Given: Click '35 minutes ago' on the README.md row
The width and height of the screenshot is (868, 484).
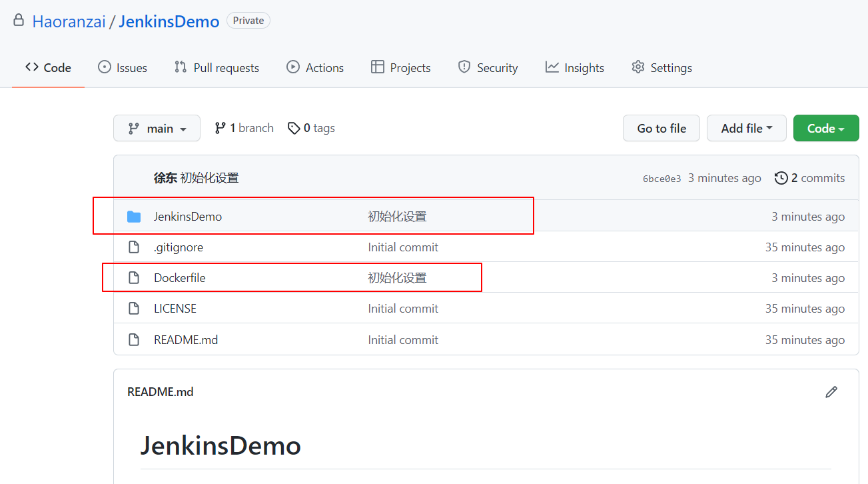Looking at the screenshot, I should pos(805,340).
